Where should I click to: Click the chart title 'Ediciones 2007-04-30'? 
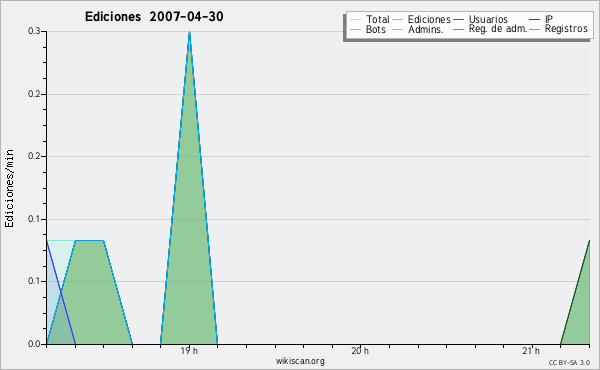(x=154, y=17)
